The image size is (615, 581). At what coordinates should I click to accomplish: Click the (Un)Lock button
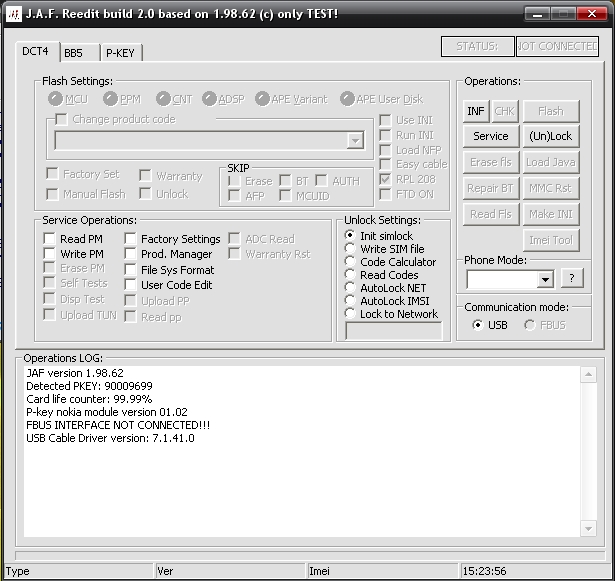pyautogui.click(x=551, y=136)
